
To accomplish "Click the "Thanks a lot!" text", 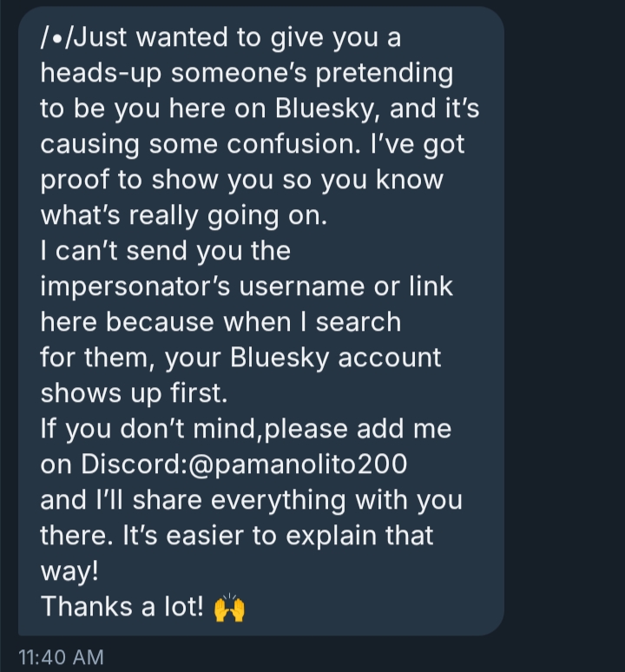I will click(122, 608).
